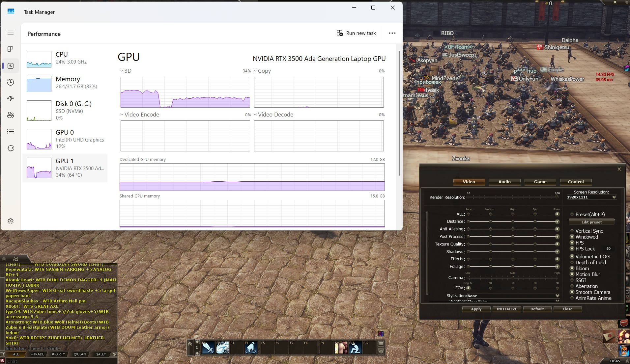This screenshot has height=364, width=630.
Task: Expand the Stylization dropdown list
Action: click(557, 296)
